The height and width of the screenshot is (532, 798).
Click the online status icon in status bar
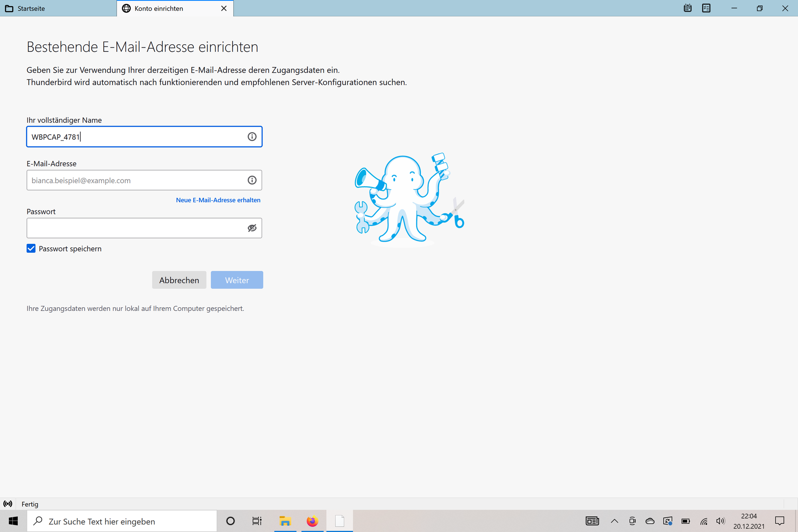pos(8,504)
